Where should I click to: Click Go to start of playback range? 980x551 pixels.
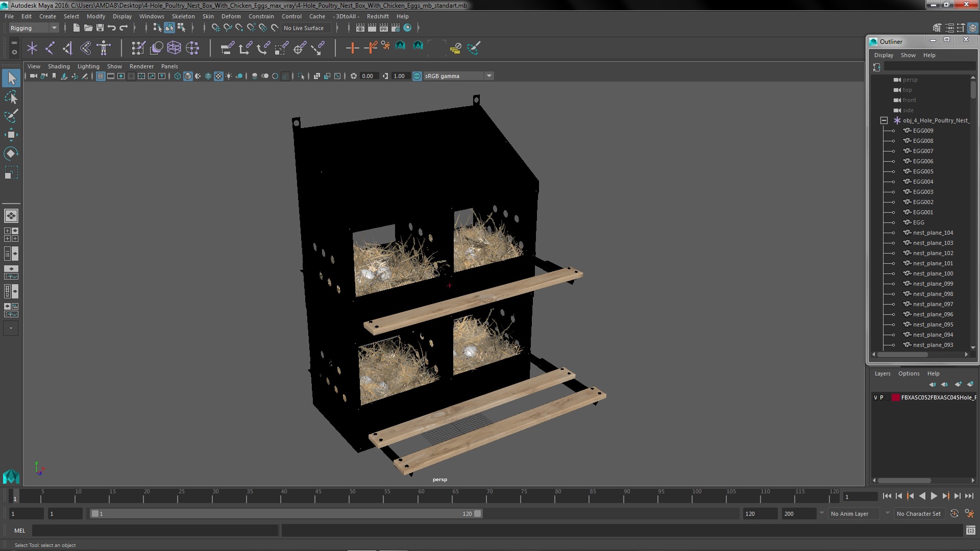coord(887,496)
